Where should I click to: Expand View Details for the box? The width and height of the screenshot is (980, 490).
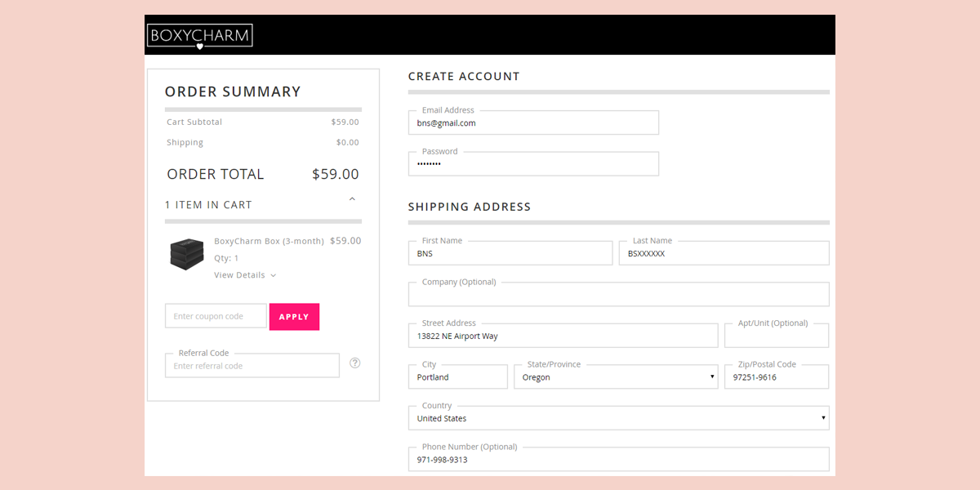245,275
